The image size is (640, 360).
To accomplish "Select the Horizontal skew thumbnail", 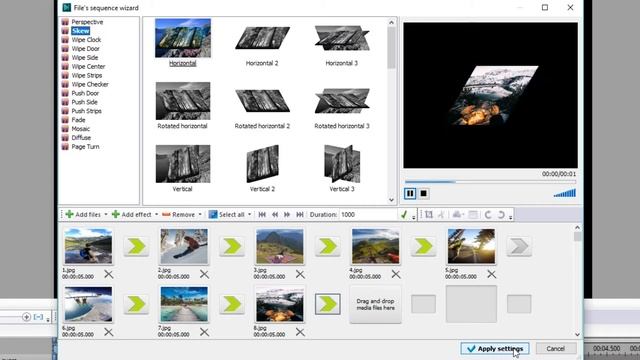I will pyautogui.click(x=183, y=38).
